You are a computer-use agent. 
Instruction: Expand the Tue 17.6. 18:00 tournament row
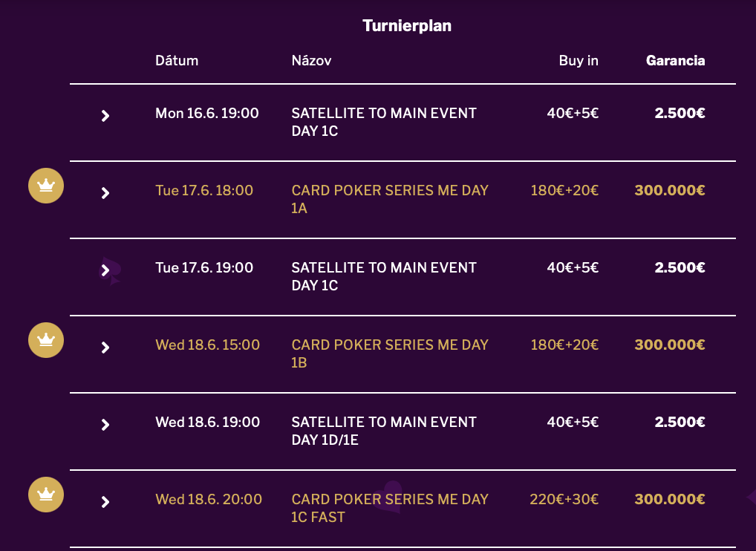(x=105, y=193)
